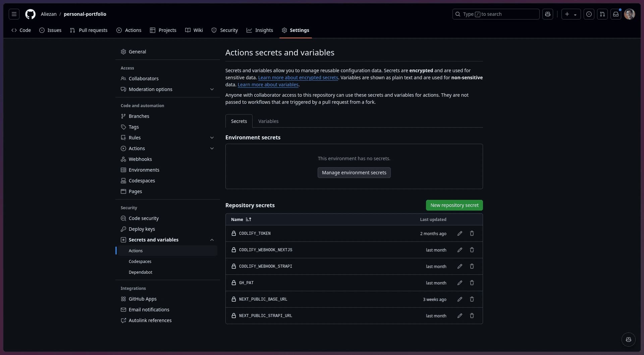Open Learn more about encrypted secrets link
This screenshot has width=644, height=355.
coord(298,78)
